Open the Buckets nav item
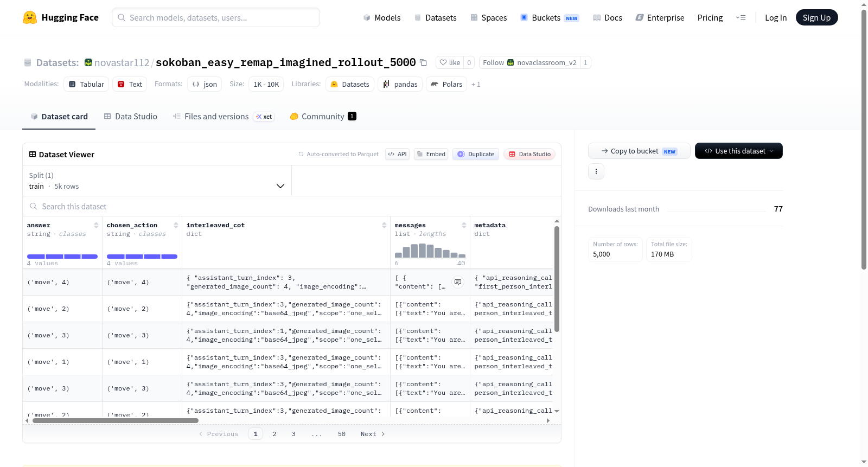868x467 pixels. pyautogui.click(x=550, y=18)
